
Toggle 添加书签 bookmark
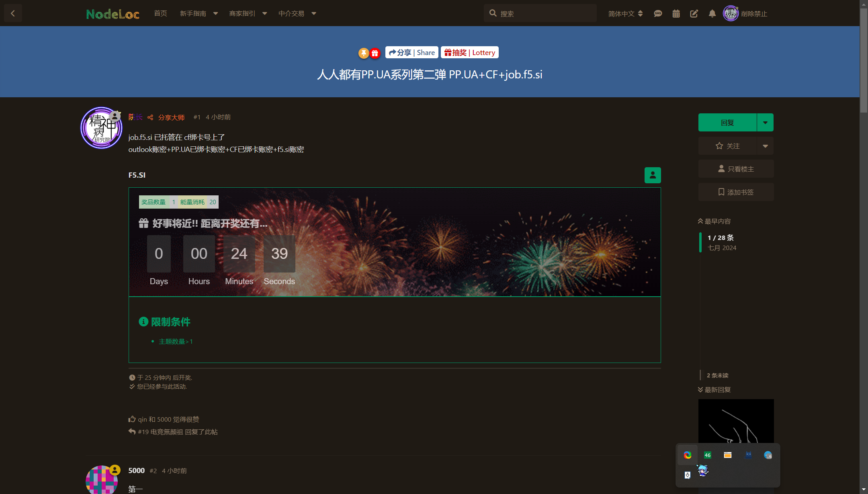(736, 192)
